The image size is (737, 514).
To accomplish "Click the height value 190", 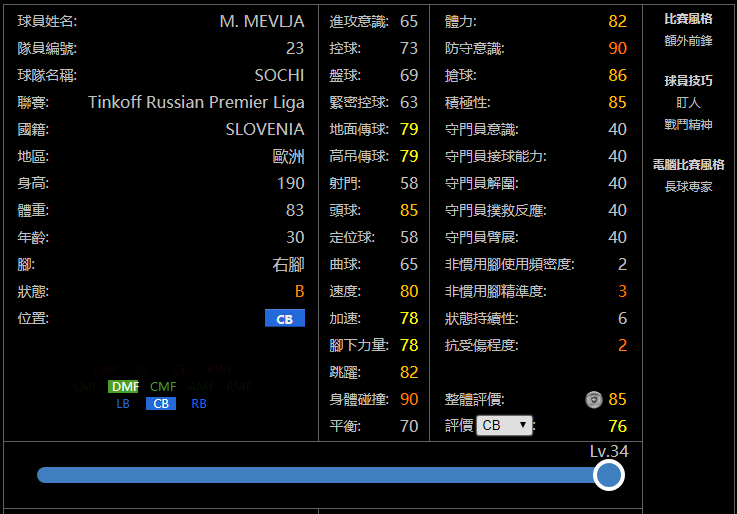I will point(290,184).
